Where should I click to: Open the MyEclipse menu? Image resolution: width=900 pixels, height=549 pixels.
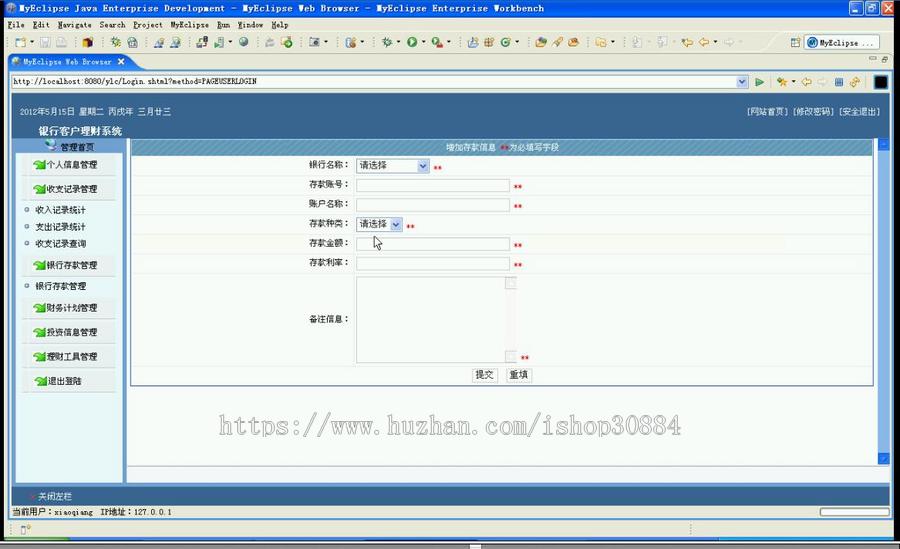[x=189, y=25]
